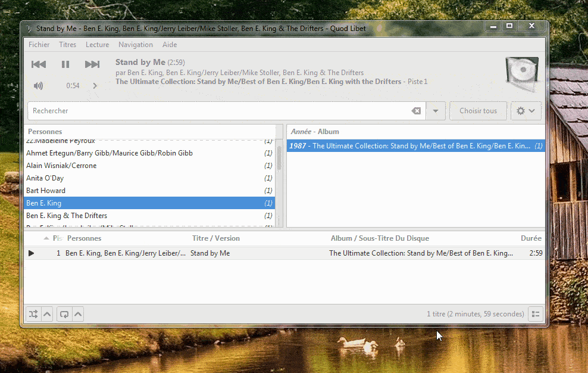Sort by the Piste column header
This screenshot has height=373, width=588.
point(54,238)
